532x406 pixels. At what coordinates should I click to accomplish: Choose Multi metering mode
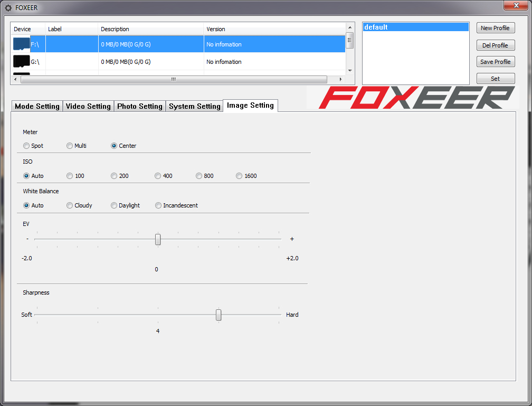click(70, 146)
